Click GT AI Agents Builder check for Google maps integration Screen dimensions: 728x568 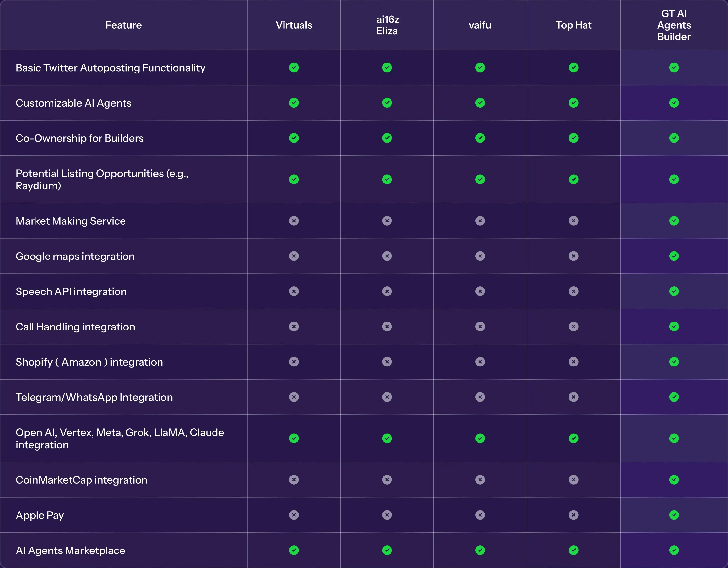(674, 256)
